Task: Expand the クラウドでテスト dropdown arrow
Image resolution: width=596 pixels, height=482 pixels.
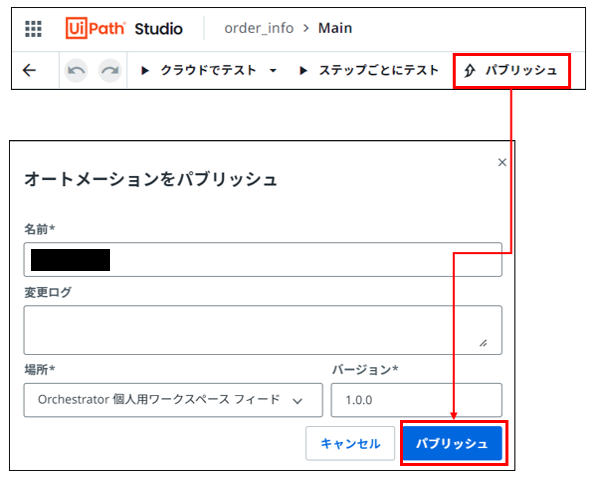Action: [x=273, y=70]
